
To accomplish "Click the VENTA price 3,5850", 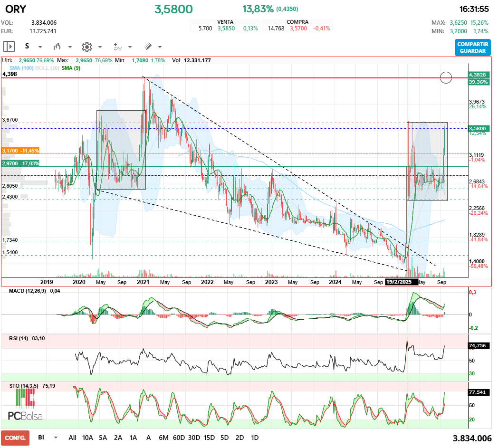I will tap(226, 28).
